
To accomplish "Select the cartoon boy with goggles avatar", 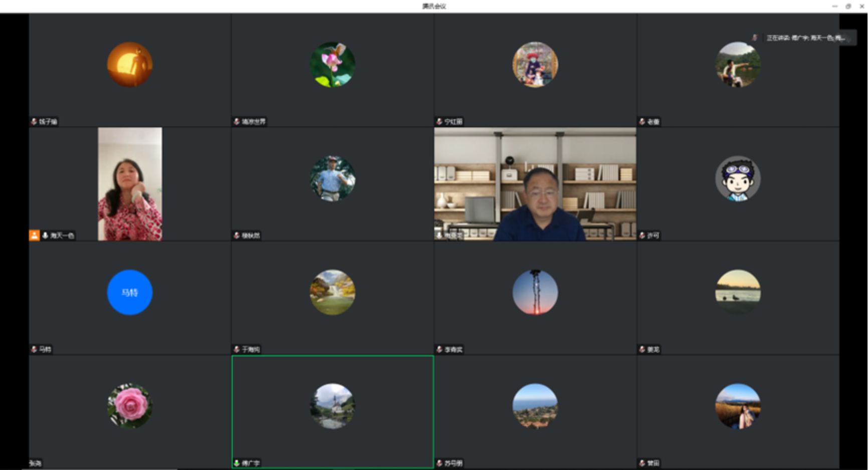I will 738,178.
